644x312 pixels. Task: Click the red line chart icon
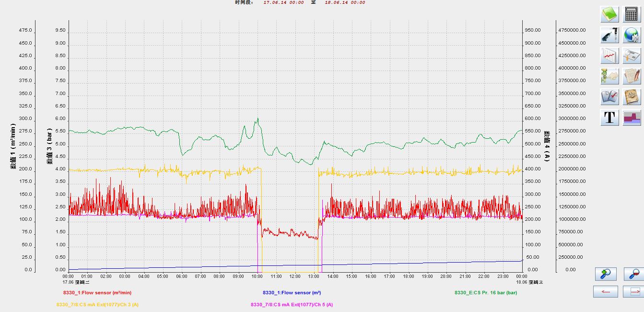609,56
